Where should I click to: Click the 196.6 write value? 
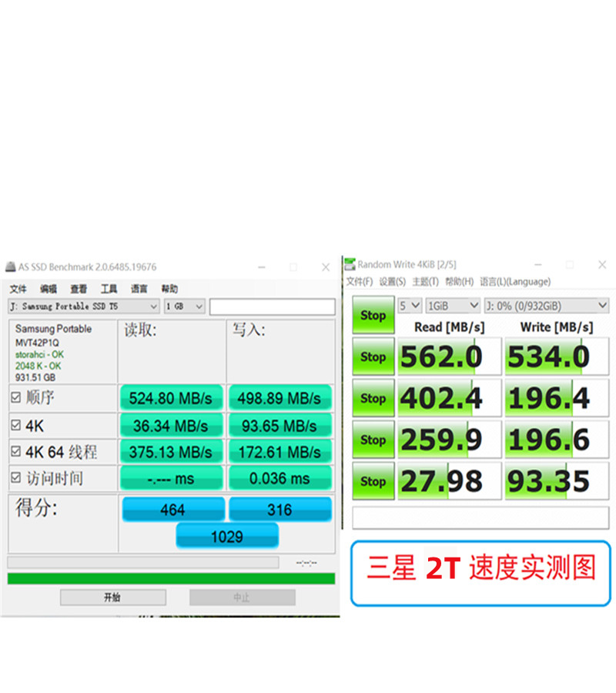click(x=557, y=440)
